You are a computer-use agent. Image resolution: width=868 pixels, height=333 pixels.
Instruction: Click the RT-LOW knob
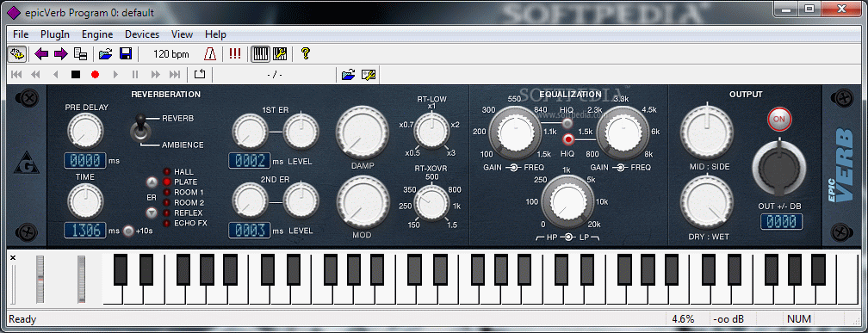coord(432,131)
